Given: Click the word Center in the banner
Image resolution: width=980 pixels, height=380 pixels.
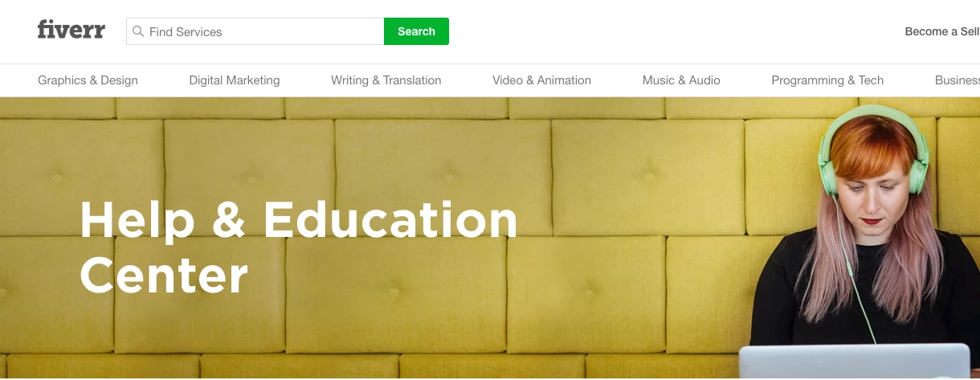Looking at the screenshot, I should [x=164, y=275].
